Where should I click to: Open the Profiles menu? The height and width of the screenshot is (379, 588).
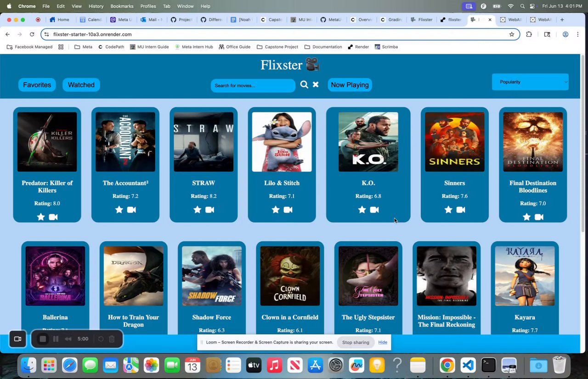[148, 6]
